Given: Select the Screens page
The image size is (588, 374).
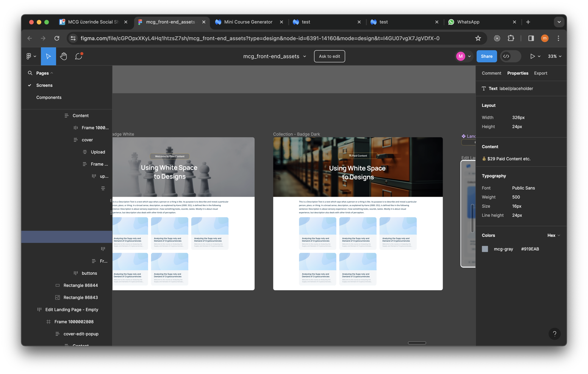Looking at the screenshot, I should tap(44, 85).
